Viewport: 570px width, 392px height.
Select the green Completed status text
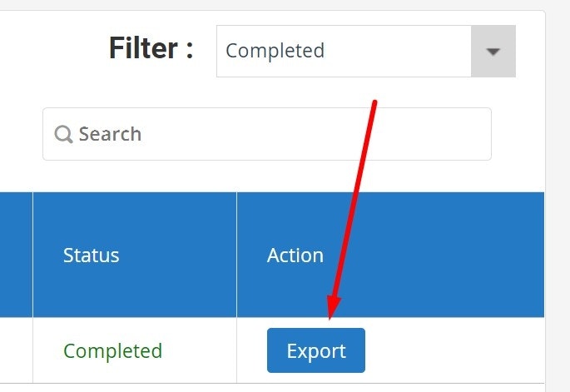pos(112,350)
